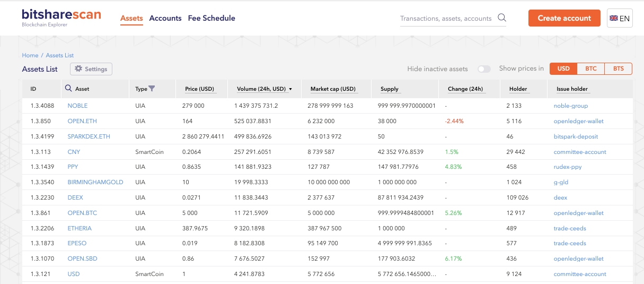644x284 pixels.
Task: Open the EN language selector
Action: (x=619, y=18)
